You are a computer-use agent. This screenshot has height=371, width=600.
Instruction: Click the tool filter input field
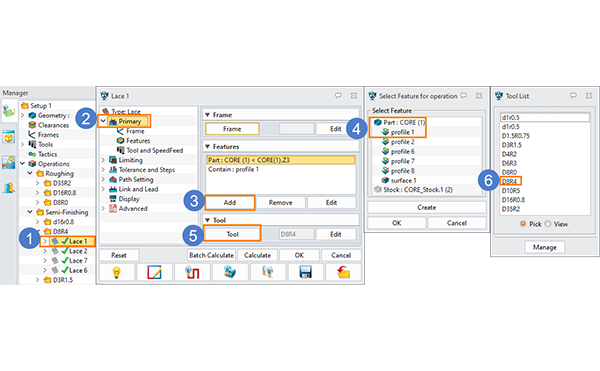click(x=545, y=117)
